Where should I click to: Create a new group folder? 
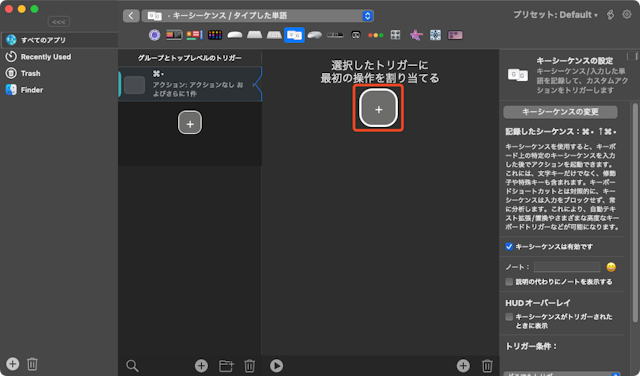click(226, 366)
